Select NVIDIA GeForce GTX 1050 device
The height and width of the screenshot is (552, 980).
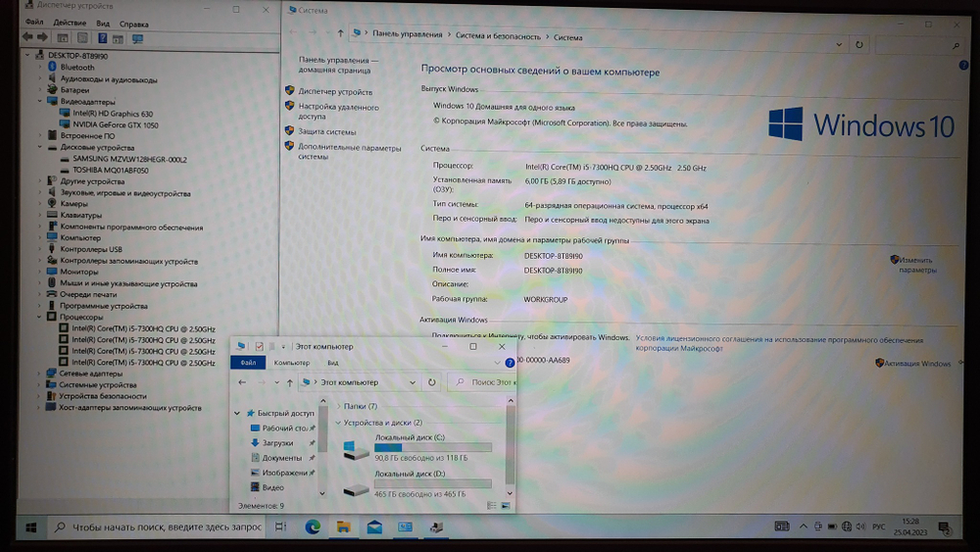pyautogui.click(x=115, y=125)
